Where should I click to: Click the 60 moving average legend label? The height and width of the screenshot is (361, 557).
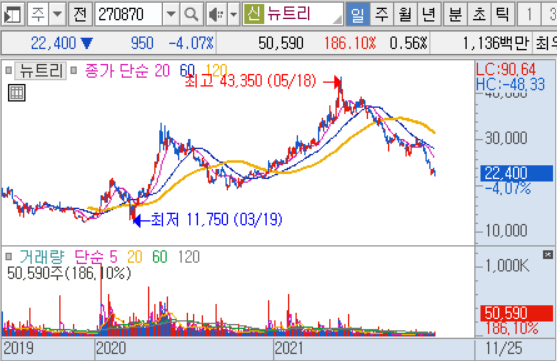pyautogui.click(x=187, y=70)
